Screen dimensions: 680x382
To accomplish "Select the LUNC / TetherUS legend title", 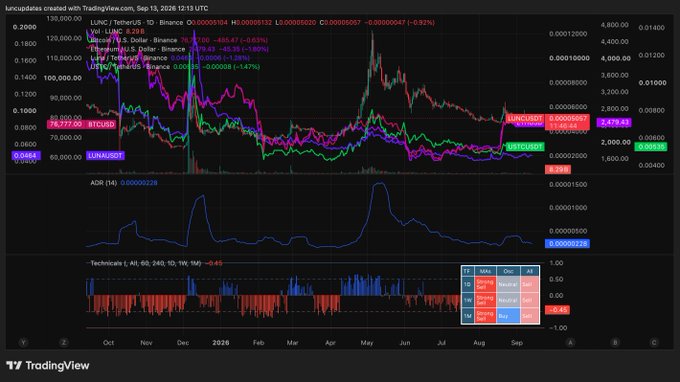I will click(137, 23).
